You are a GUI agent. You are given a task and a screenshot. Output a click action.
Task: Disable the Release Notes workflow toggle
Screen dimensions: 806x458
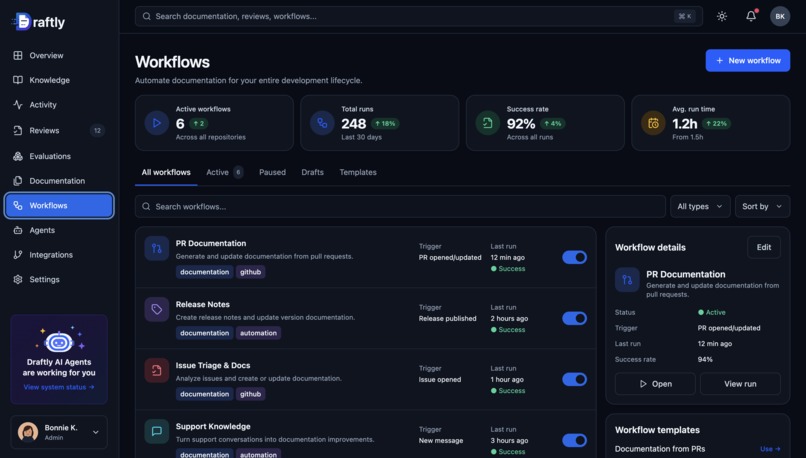[574, 319]
